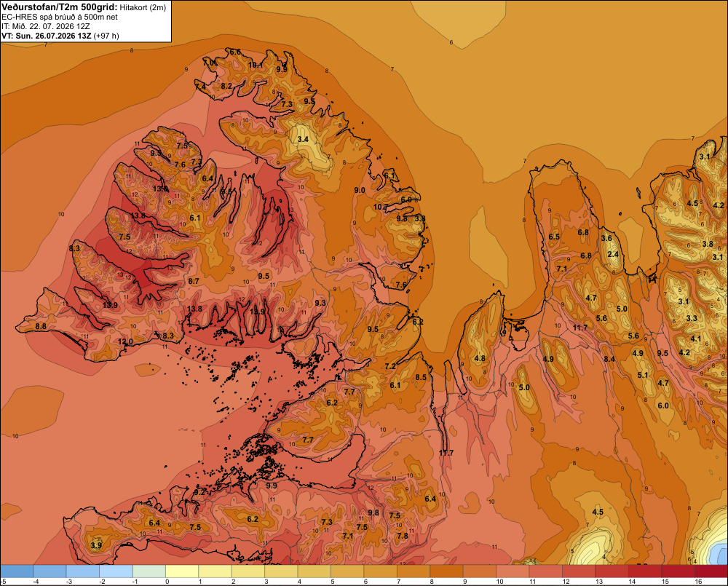Select the 2.4 temperature reading
The image size is (728, 586).
click(613, 254)
